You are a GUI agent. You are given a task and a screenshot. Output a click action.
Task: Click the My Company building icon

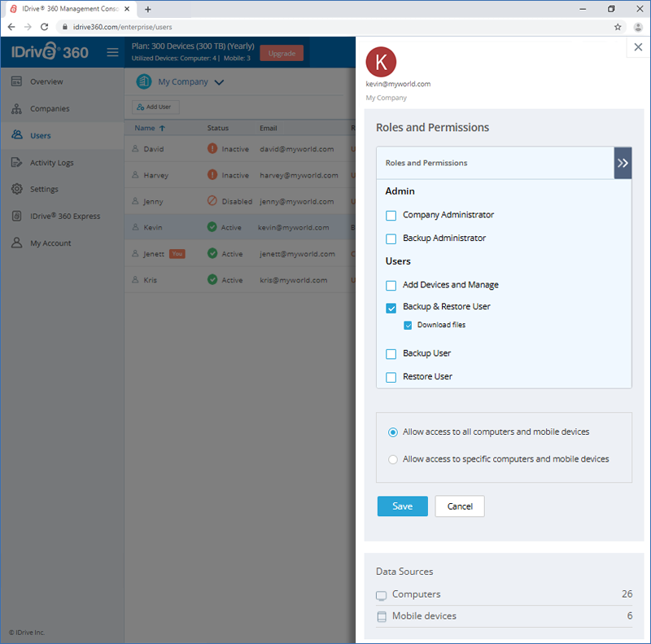click(144, 81)
